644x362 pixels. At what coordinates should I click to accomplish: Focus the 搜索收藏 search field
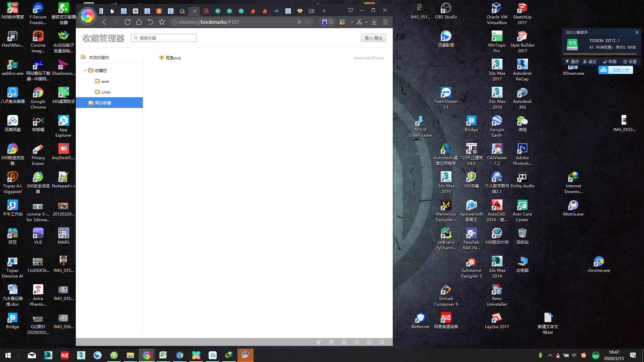click(x=164, y=38)
